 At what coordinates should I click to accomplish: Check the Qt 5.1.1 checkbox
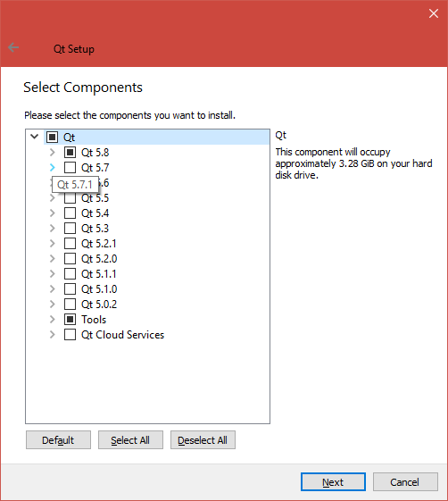(70, 274)
